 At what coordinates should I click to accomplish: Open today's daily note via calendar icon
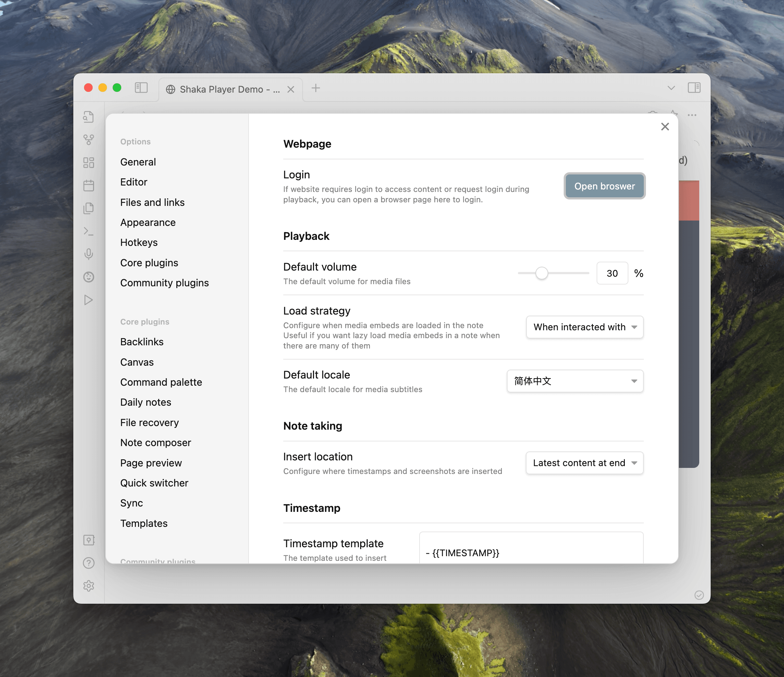[x=89, y=185]
